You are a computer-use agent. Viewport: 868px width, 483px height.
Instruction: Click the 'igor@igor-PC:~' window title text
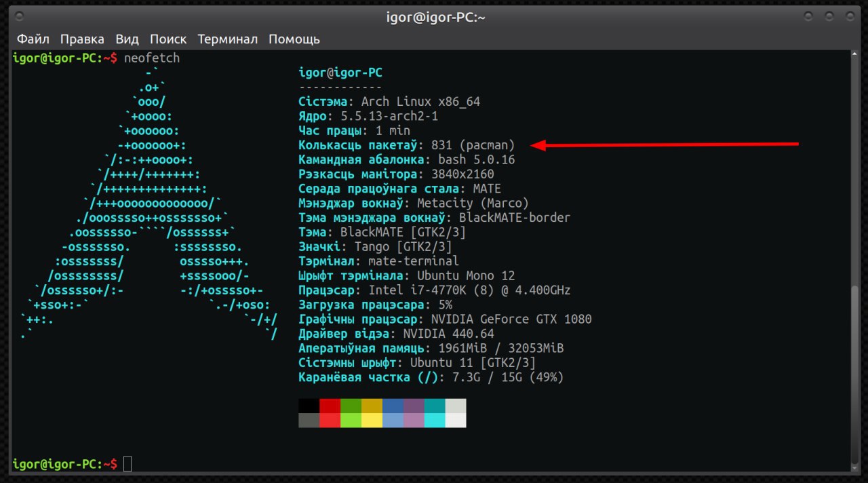436,18
